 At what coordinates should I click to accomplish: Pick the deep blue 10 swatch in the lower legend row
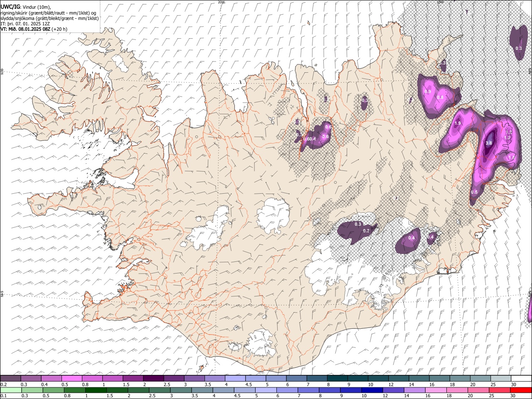coord(372,390)
